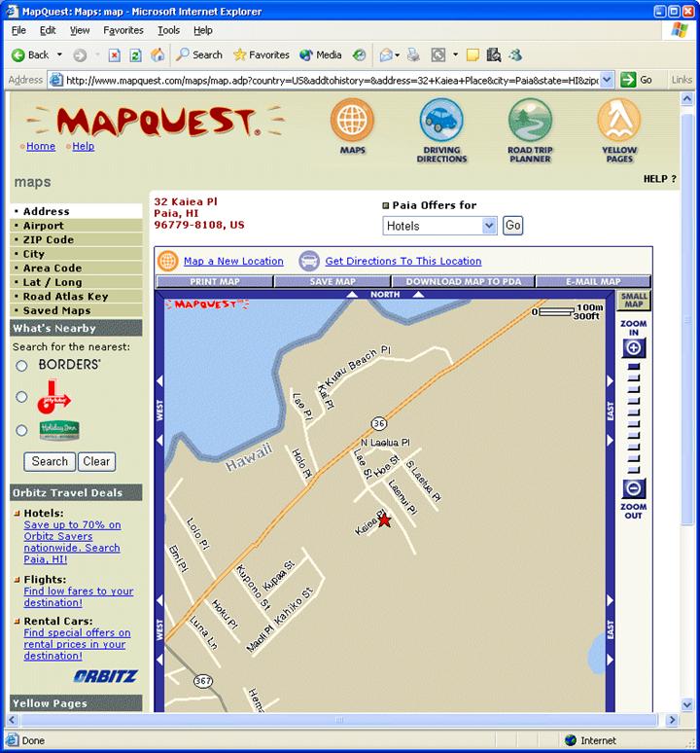Select the Borders radio button
This screenshot has width=700, height=753.
(x=21, y=366)
